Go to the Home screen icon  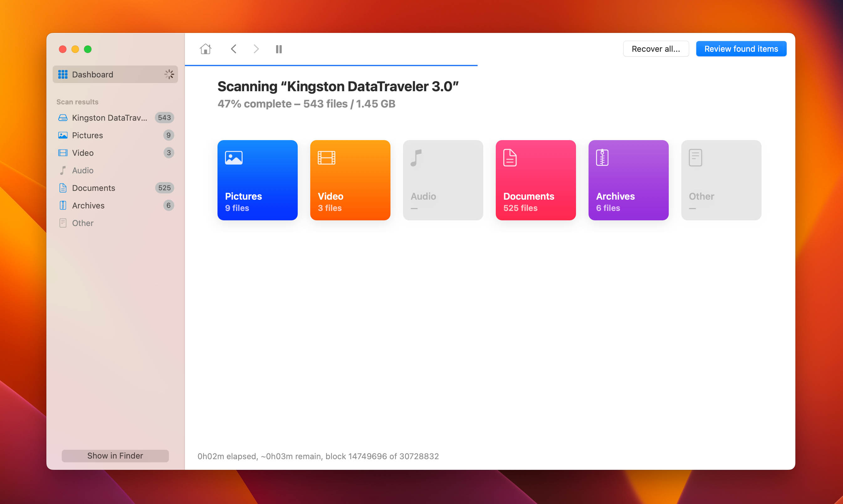[205, 49]
